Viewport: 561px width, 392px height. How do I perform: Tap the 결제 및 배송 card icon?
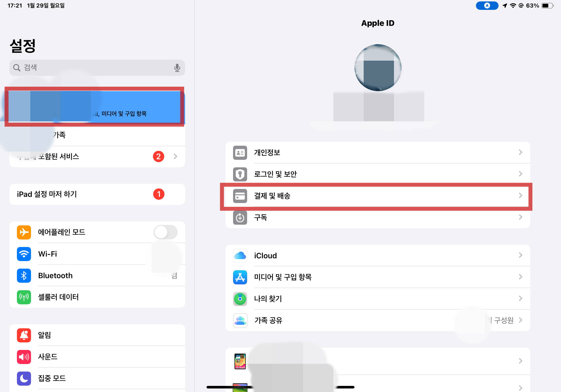pyautogui.click(x=240, y=196)
